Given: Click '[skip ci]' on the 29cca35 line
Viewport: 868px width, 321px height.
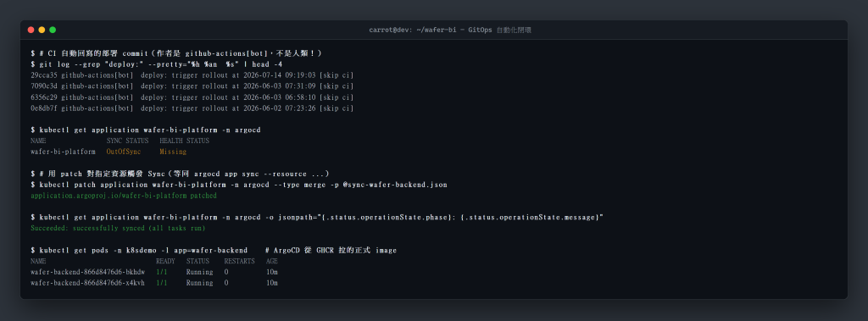Looking at the screenshot, I should (337, 75).
